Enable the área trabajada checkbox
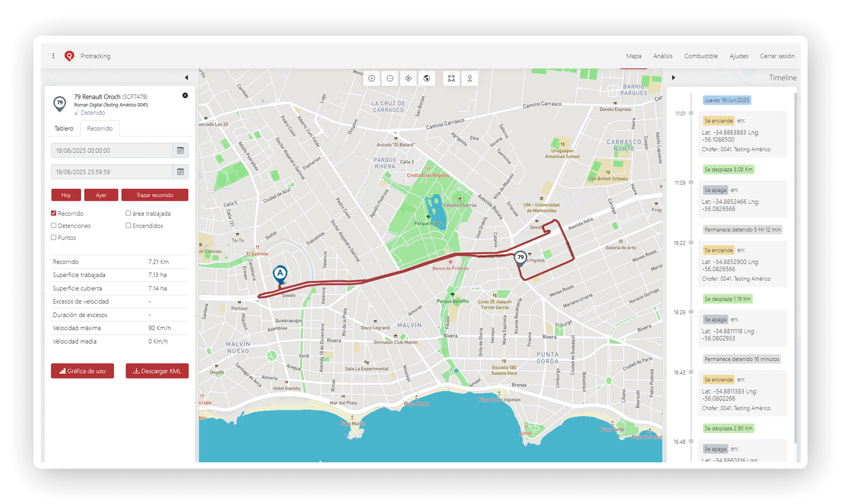The width and height of the screenshot is (841, 504). tap(128, 213)
